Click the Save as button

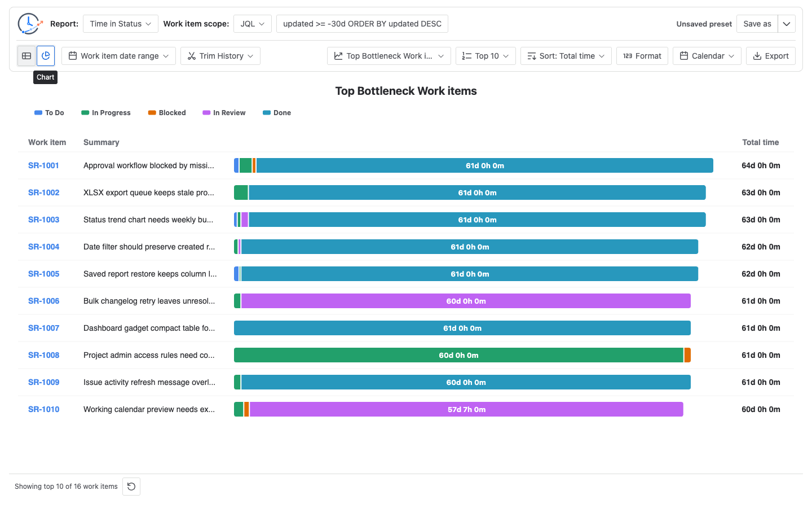tap(757, 24)
